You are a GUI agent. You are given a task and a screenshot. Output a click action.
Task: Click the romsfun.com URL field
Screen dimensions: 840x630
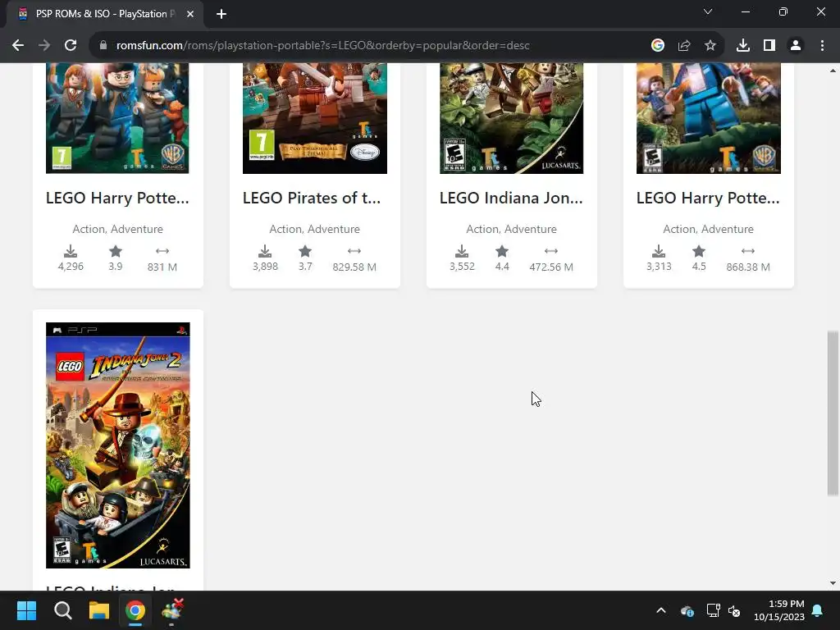pos(322,46)
